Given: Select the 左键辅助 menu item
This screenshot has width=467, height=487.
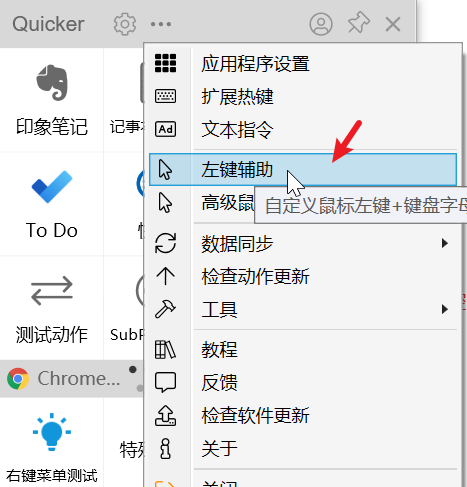Looking at the screenshot, I should (303, 169).
